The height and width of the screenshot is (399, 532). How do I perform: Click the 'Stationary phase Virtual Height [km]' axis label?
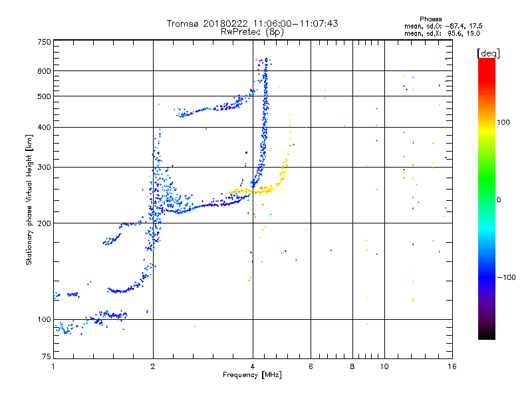pyautogui.click(x=29, y=199)
